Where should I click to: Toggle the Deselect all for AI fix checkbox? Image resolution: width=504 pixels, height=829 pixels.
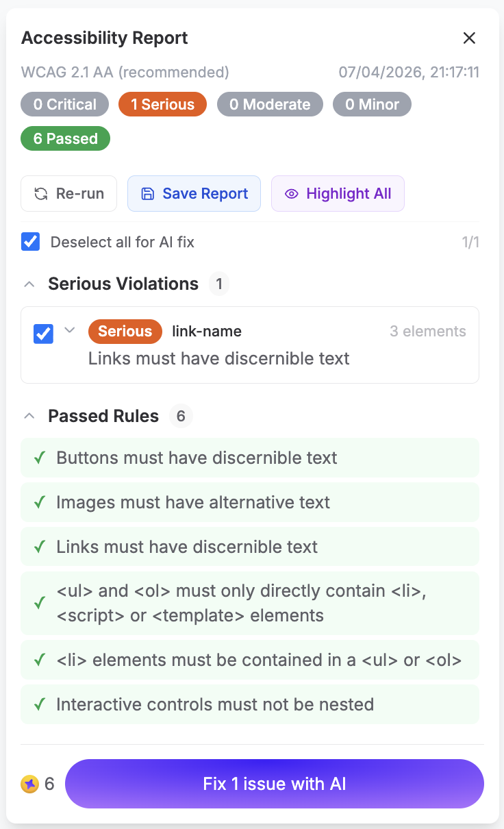pos(30,242)
